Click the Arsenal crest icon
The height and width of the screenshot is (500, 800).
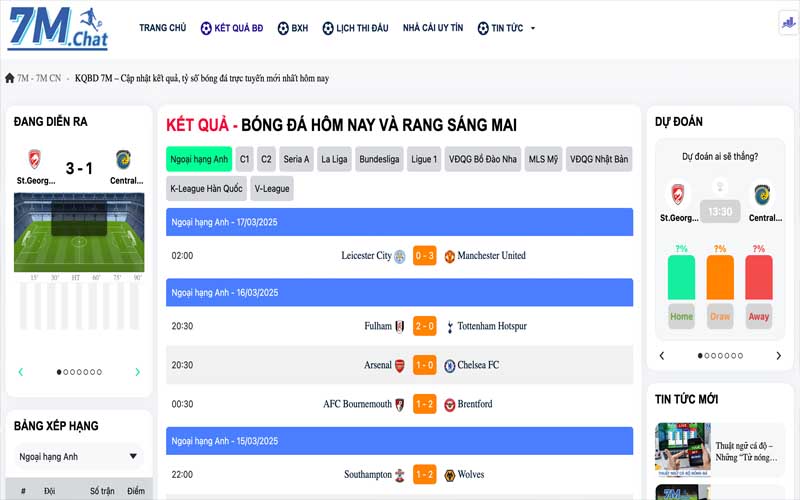point(400,366)
